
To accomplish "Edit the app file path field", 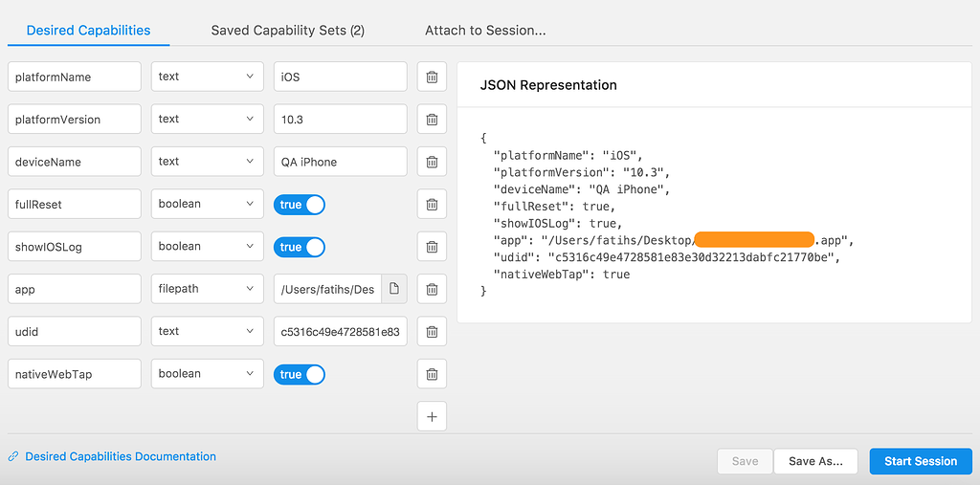I will [x=327, y=290].
